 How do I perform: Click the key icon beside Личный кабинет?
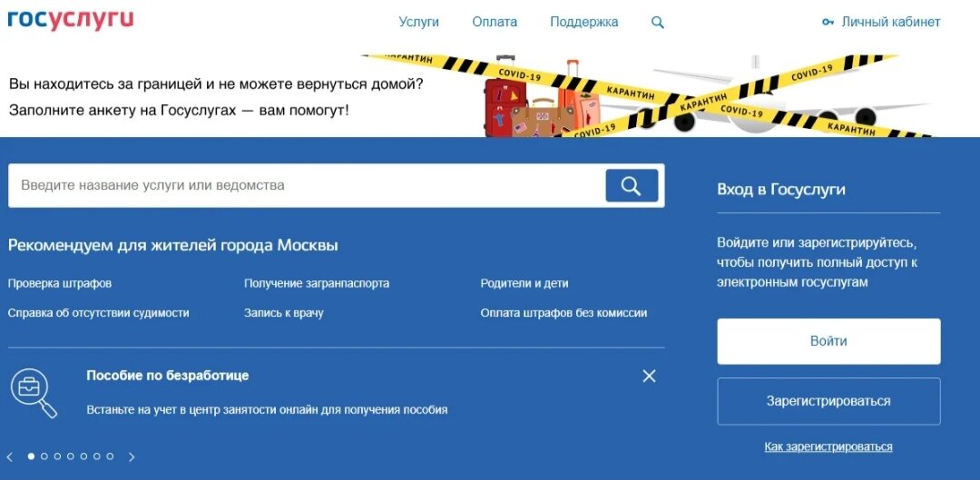(x=828, y=23)
